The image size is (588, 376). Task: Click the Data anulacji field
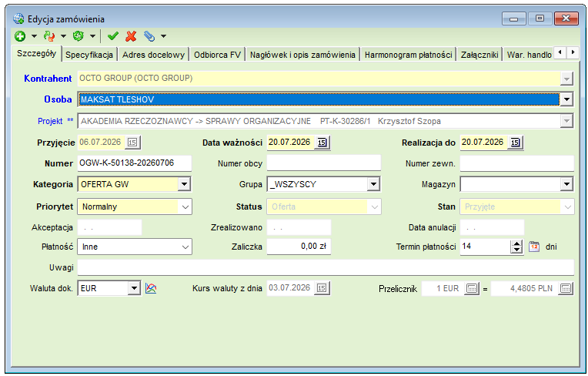[492, 228]
